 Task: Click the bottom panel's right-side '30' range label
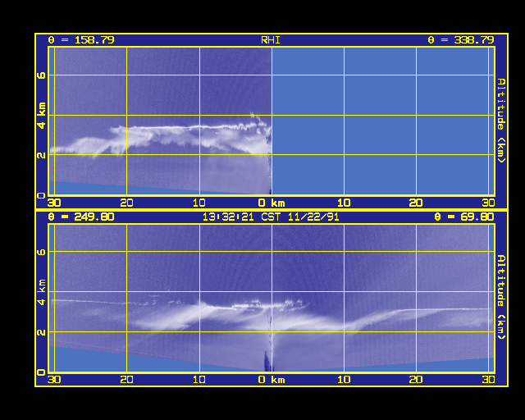[x=489, y=380]
